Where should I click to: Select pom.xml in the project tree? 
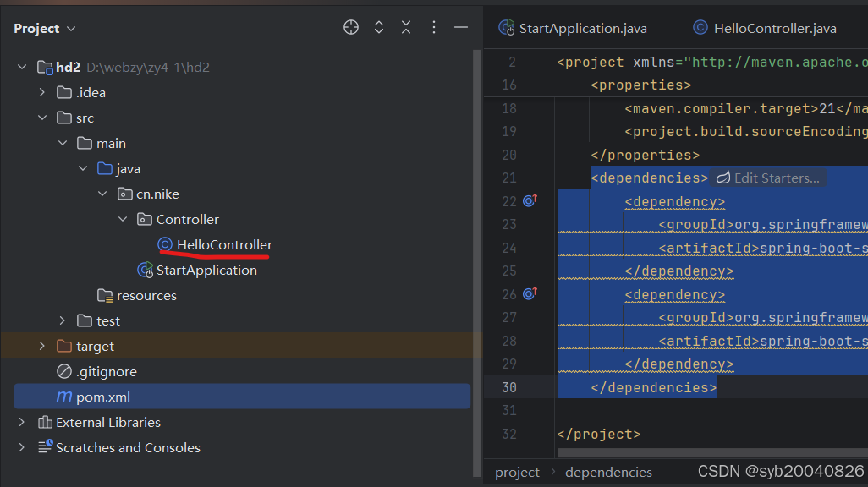coord(242,397)
